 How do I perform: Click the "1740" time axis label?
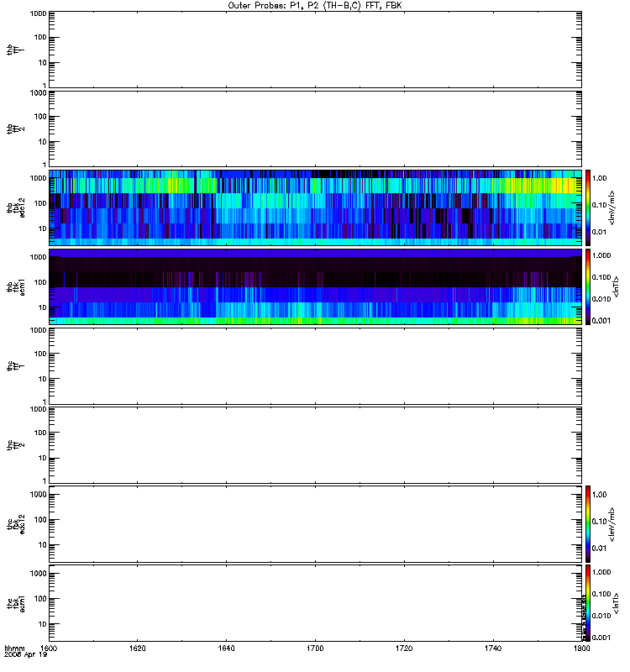[493, 648]
